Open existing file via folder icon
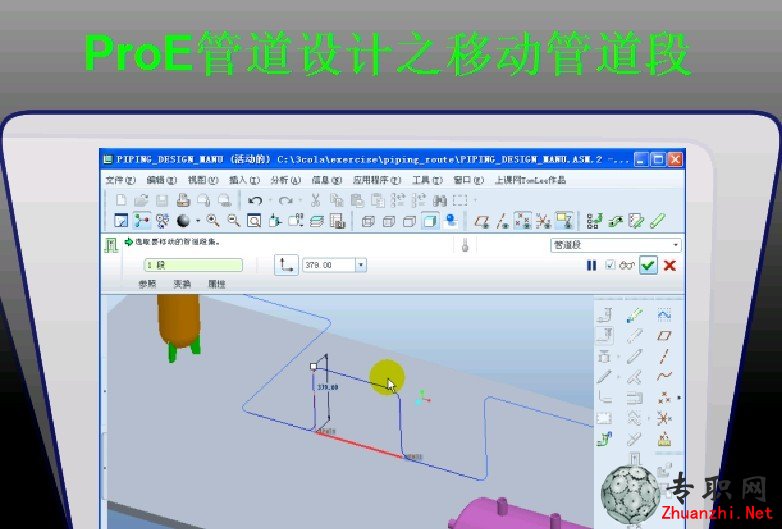 141,200
